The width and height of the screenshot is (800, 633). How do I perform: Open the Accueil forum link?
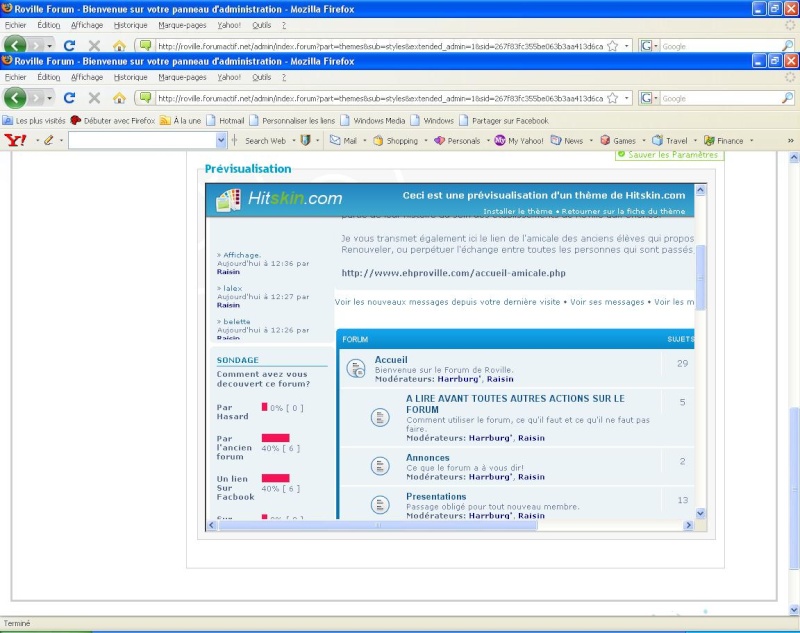pos(391,360)
